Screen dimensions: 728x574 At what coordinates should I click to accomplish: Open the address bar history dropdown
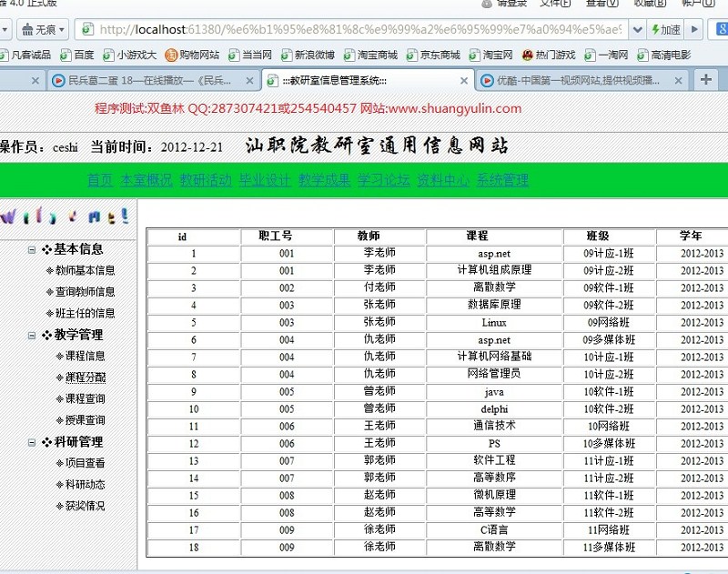(x=638, y=30)
